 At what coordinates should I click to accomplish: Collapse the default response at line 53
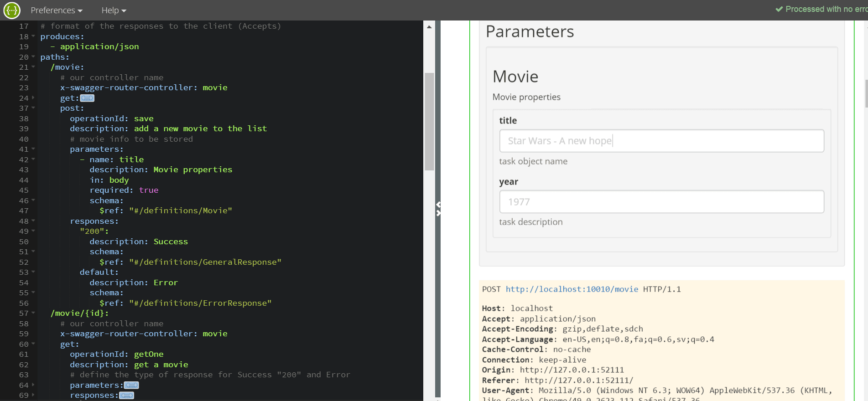33,272
